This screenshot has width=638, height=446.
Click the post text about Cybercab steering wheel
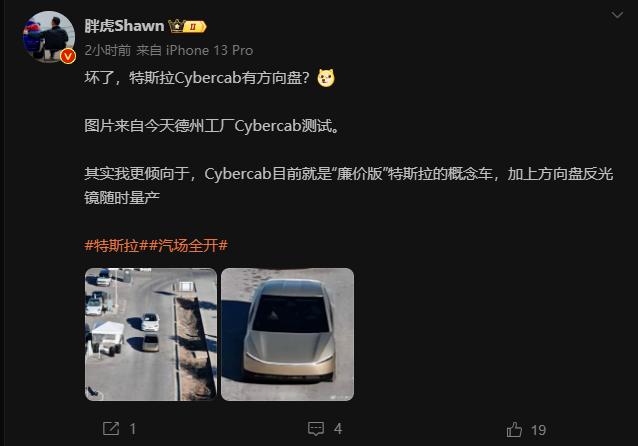197,78
